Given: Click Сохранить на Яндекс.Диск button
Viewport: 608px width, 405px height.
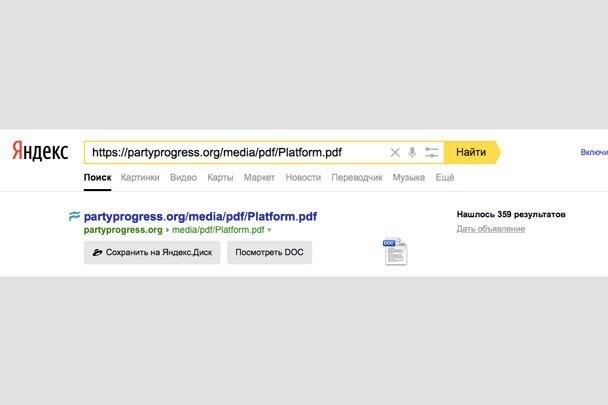Looking at the screenshot, I should 152,253.
